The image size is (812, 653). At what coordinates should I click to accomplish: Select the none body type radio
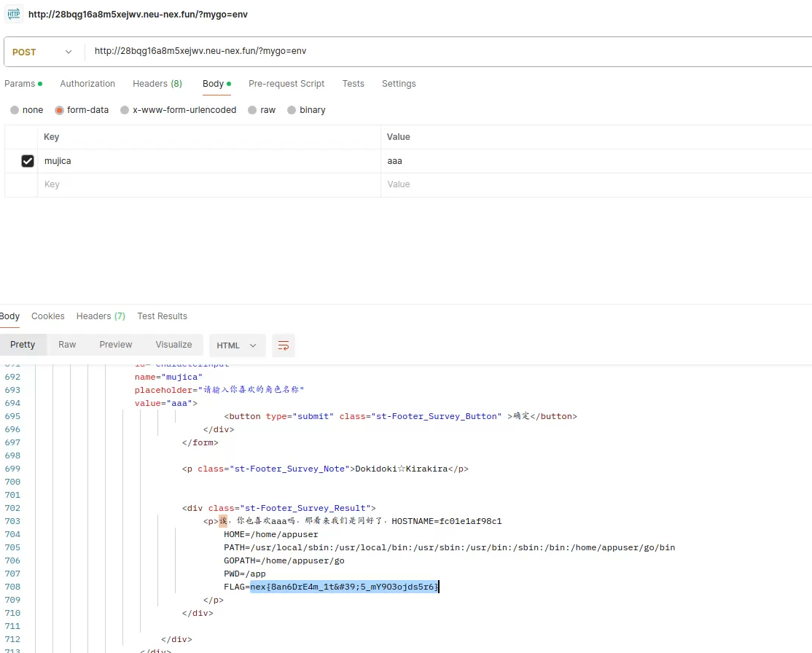pos(15,110)
